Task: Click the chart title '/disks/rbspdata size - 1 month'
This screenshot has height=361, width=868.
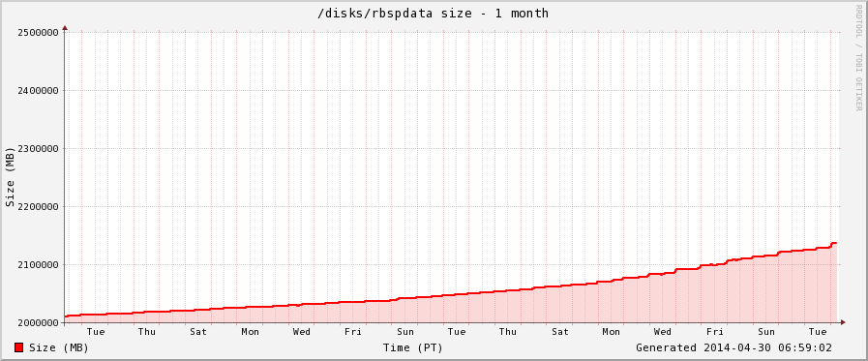Action: (433, 14)
